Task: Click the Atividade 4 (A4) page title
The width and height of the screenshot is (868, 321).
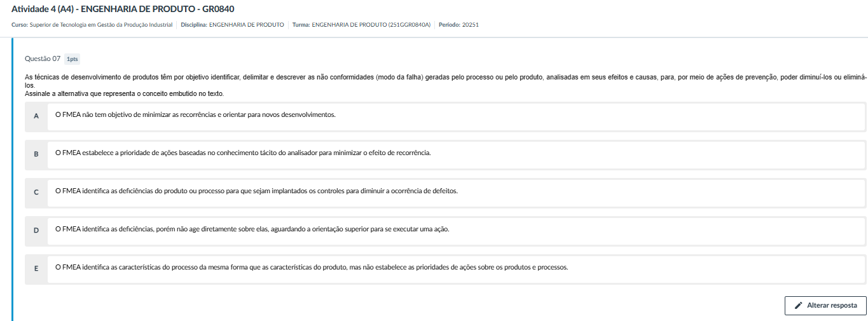Action: tap(124, 9)
